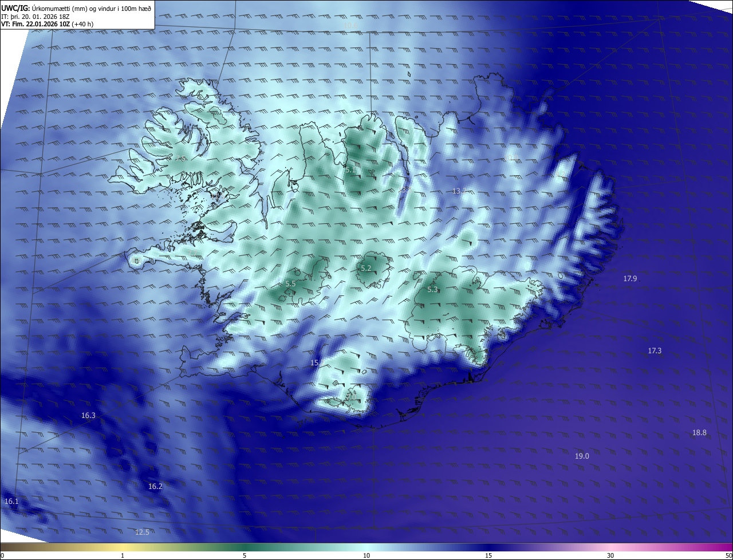This screenshot has height=560, width=733.
Task: Click the colorbar tick label 0
Action: tap(2, 555)
